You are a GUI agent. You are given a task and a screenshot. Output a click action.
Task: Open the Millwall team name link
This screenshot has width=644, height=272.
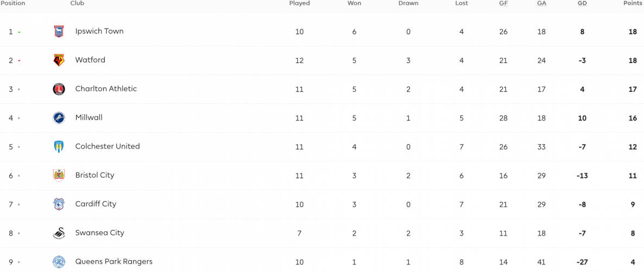click(89, 118)
